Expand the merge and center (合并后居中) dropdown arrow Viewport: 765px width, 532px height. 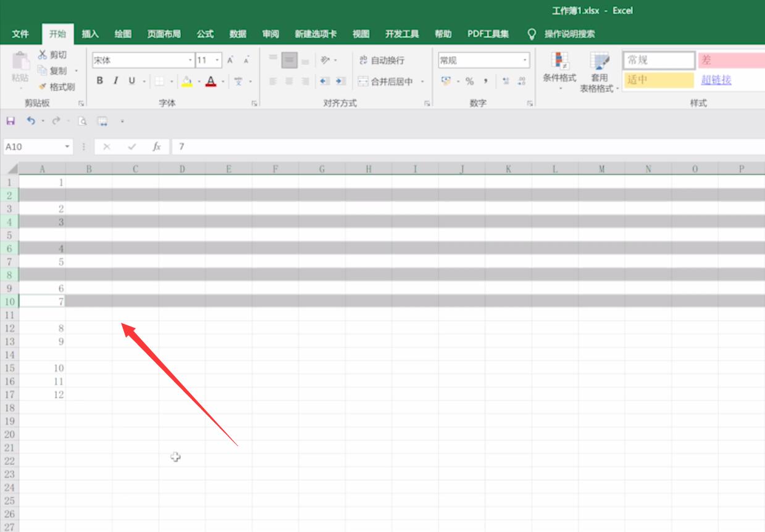423,81
